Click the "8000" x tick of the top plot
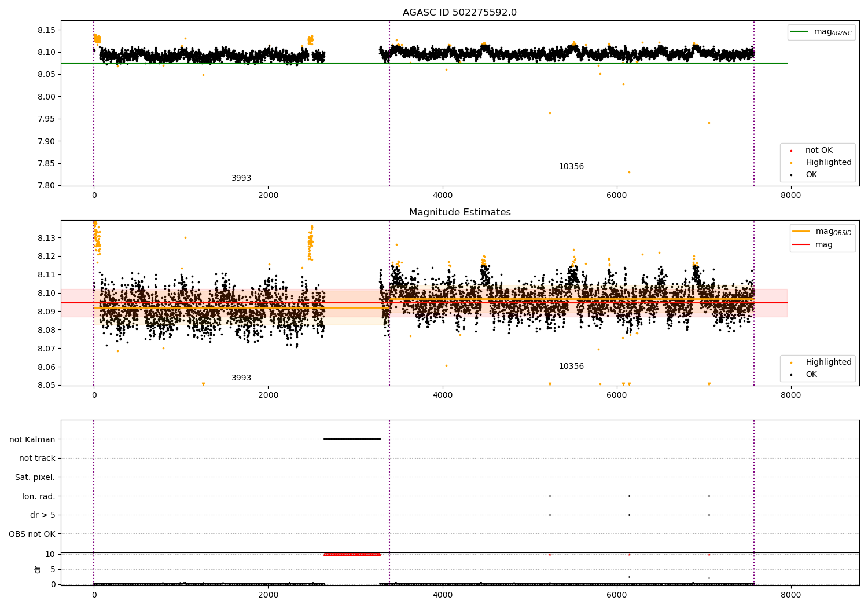The height and width of the screenshot is (608, 868). 790,196
